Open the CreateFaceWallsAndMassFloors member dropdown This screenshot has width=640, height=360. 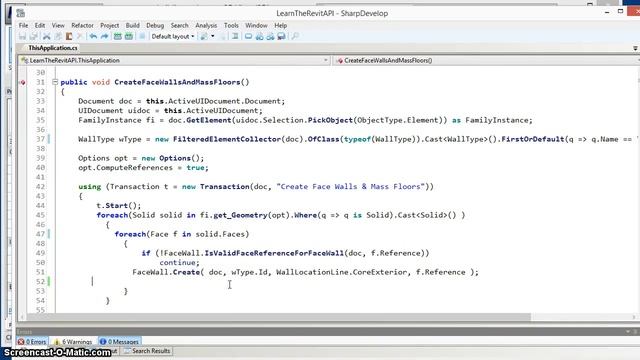tap(487, 60)
